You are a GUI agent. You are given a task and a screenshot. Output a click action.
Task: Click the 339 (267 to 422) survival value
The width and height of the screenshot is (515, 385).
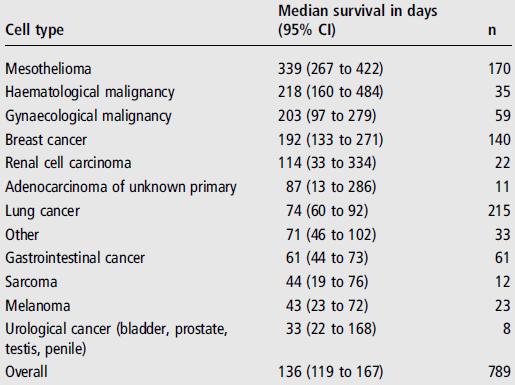(331, 69)
